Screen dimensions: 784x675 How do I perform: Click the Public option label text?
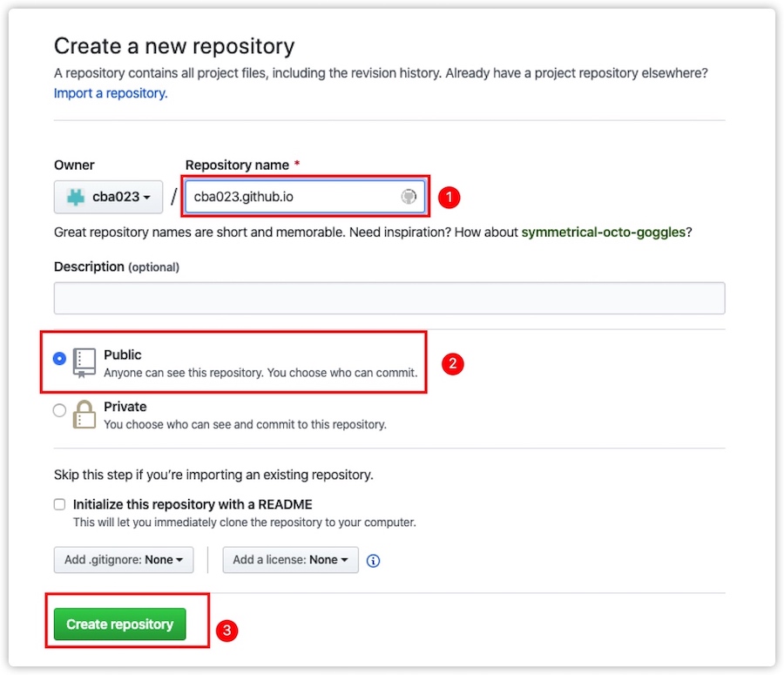click(123, 354)
